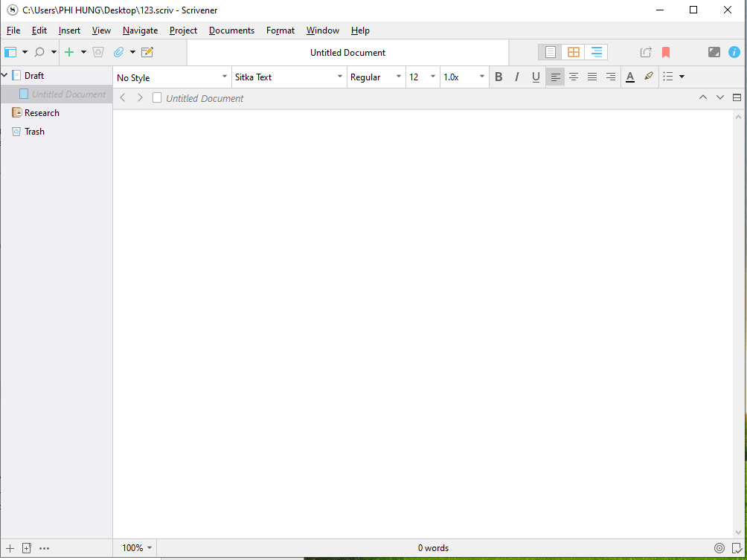Align text left
Viewport: 747px width, 560px height.
555,77
